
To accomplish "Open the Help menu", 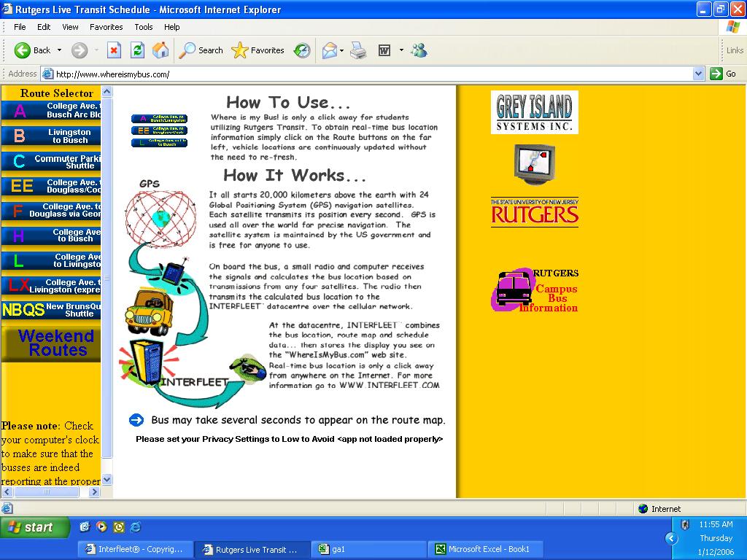I will coord(172,27).
